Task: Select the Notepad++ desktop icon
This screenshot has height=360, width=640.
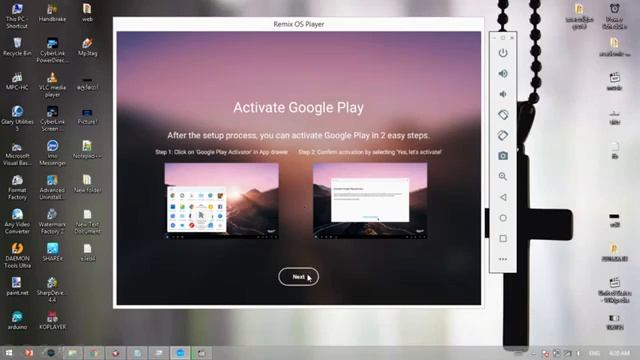Action: click(x=87, y=149)
